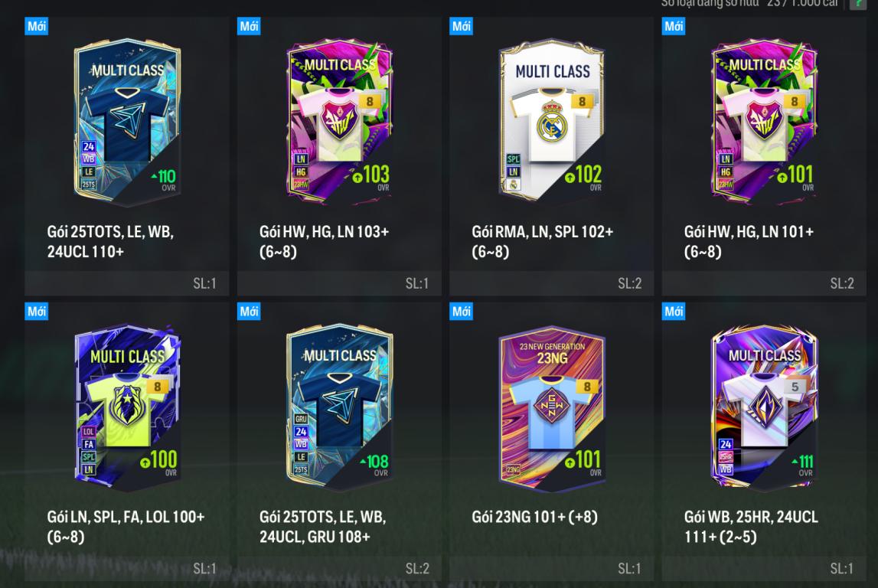Click the title Gói RMA, LN, SPL 102+ (6~8)

point(543,241)
